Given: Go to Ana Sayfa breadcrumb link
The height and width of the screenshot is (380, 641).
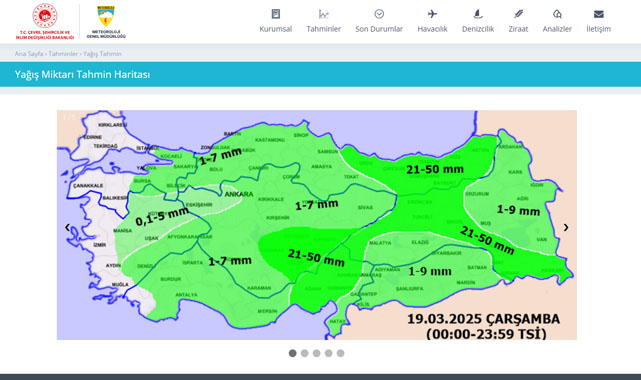Looking at the screenshot, I should (29, 54).
